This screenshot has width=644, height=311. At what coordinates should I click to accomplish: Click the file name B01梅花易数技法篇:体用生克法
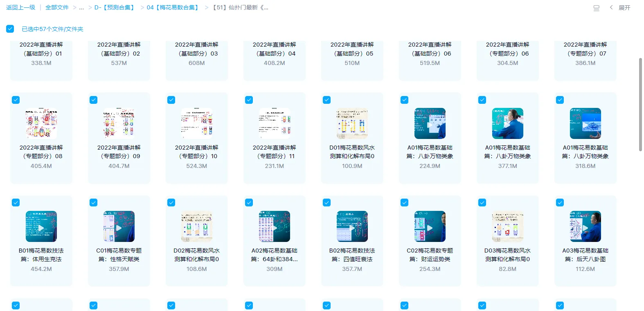click(x=41, y=255)
